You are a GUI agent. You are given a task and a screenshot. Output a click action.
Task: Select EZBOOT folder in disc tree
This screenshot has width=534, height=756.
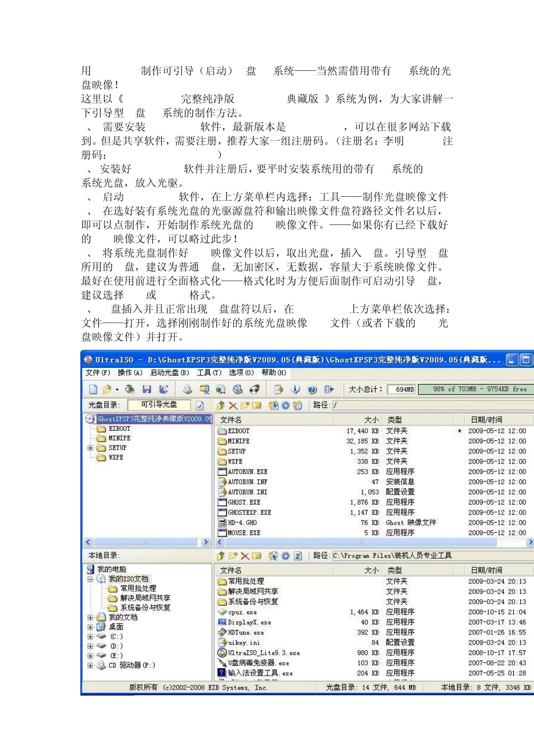click(x=119, y=429)
